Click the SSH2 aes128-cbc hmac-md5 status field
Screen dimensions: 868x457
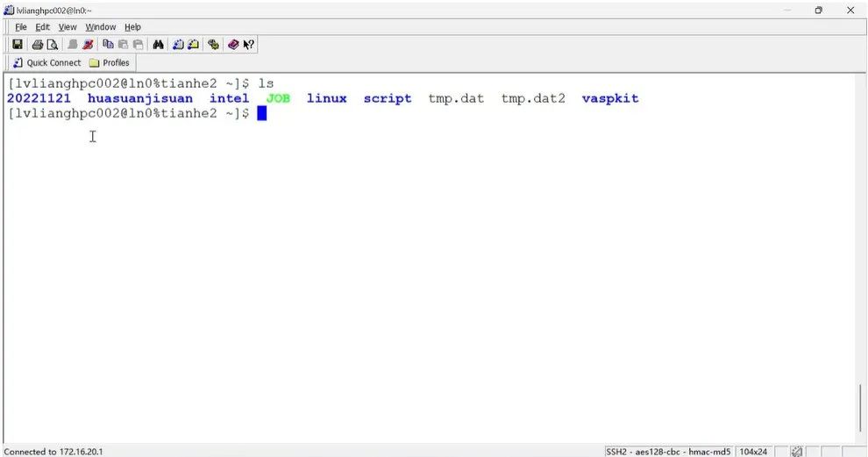coord(668,452)
